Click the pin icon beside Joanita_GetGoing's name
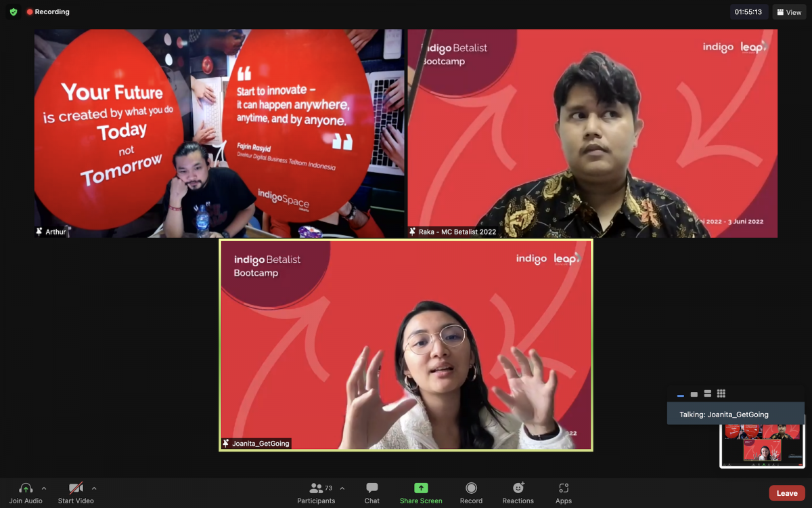Viewport: 812px width, 508px height. [x=226, y=444]
